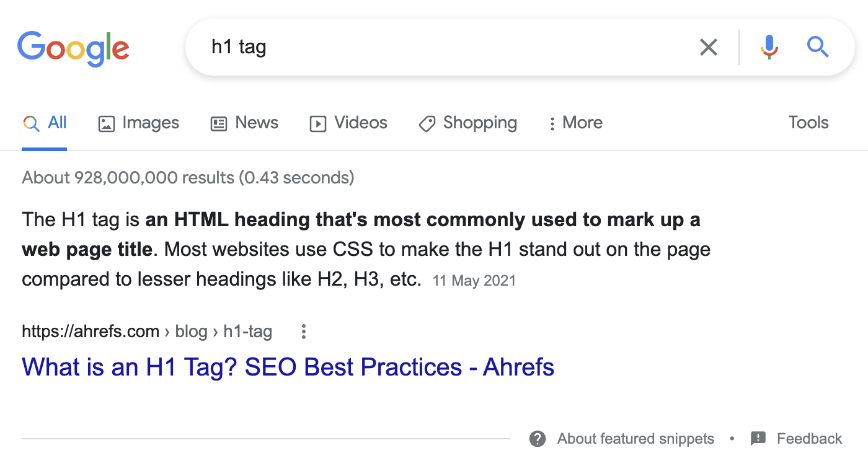Click the magnifying glass to search
This screenshot has height=466, width=868.
coord(817,46)
